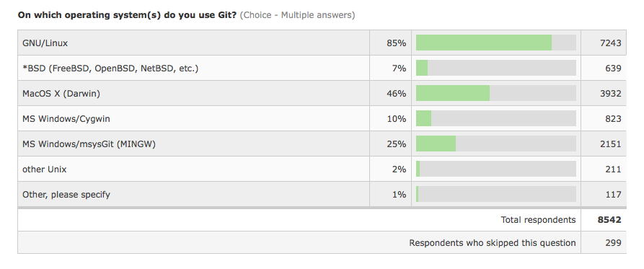Click the 7% value for *BSD
644x269 pixels.
[399, 69]
